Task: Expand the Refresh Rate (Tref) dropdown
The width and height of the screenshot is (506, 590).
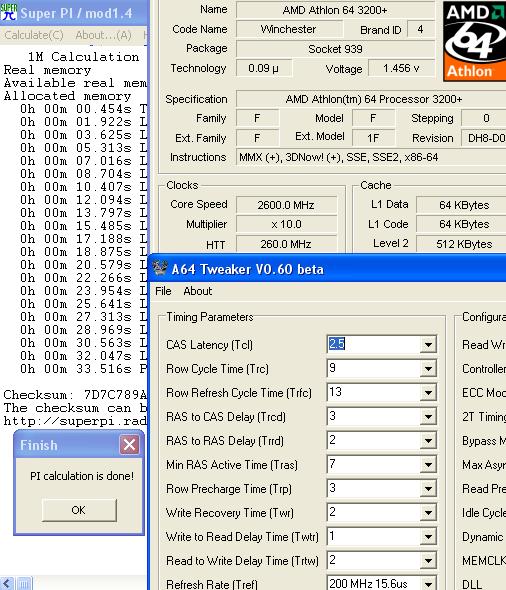Action: click(428, 584)
